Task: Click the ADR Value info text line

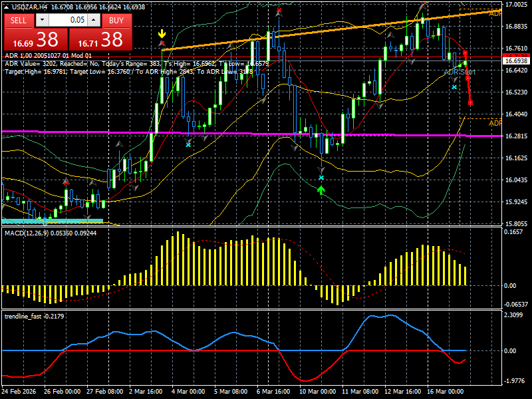Action: click(137, 64)
